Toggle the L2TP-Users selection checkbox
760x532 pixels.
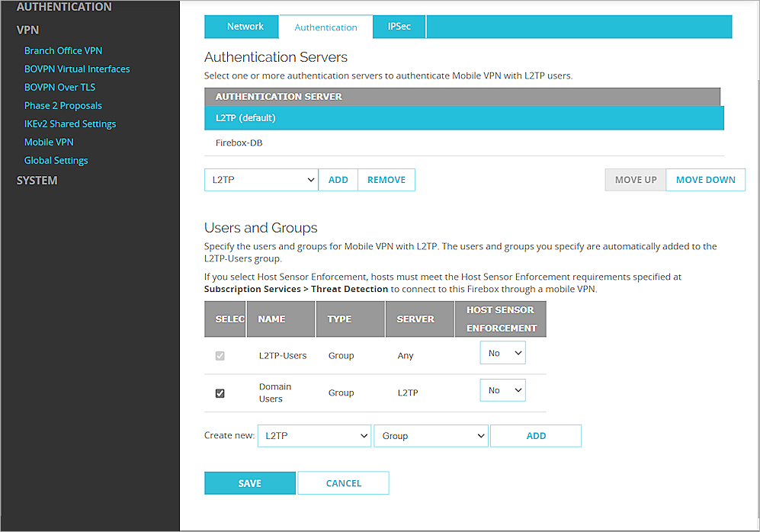pos(220,355)
